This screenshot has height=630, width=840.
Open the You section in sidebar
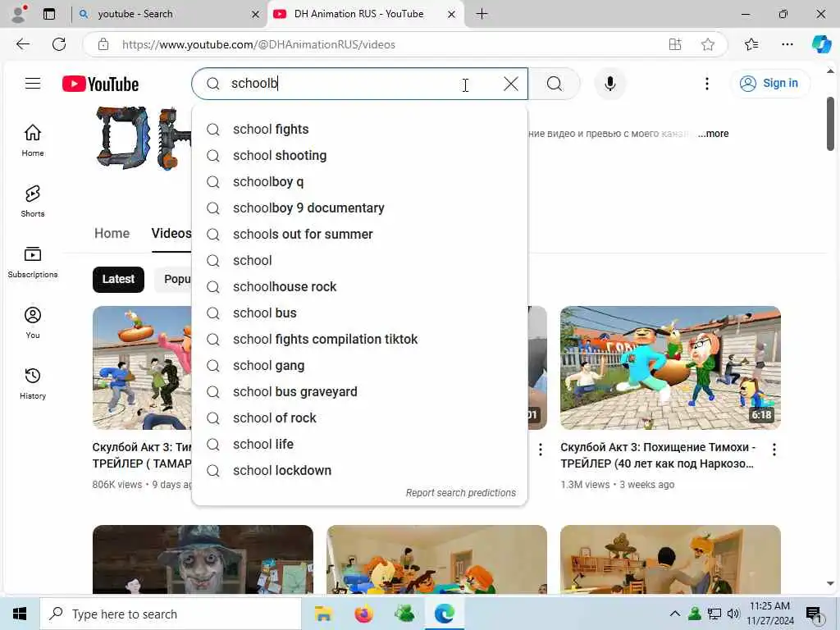click(x=33, y=323)
